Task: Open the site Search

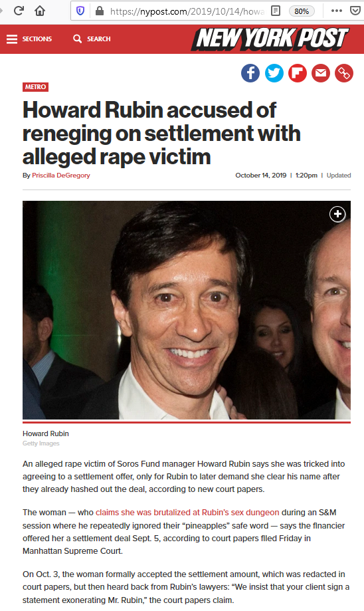Action: (x=92, y=39)
